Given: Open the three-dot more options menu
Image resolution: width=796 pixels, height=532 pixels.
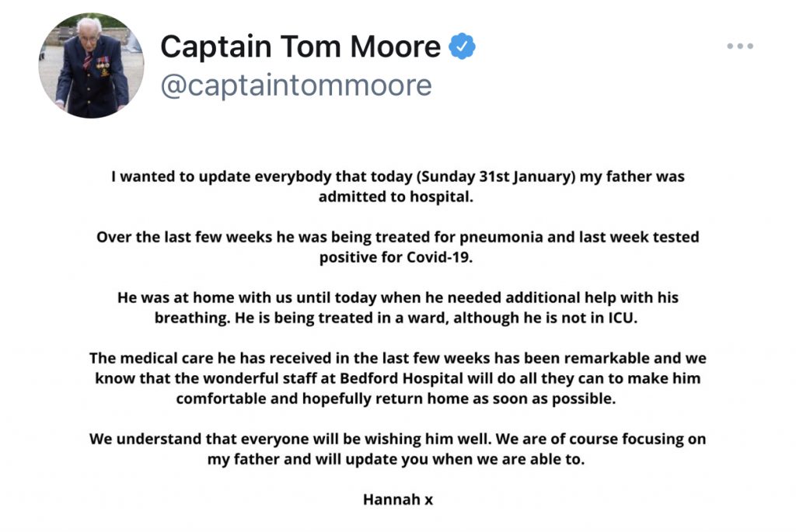Looking at the screenshot, I should point(739,47).
